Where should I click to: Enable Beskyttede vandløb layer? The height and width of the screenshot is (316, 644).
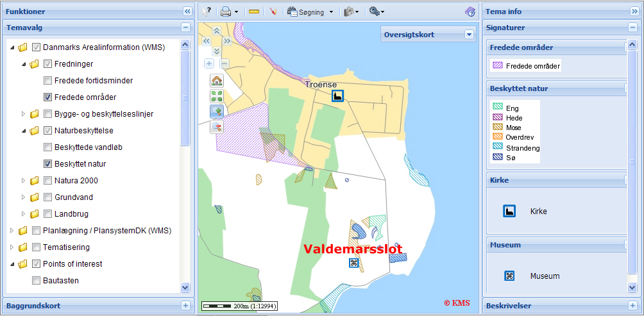(x=47, y=147)
